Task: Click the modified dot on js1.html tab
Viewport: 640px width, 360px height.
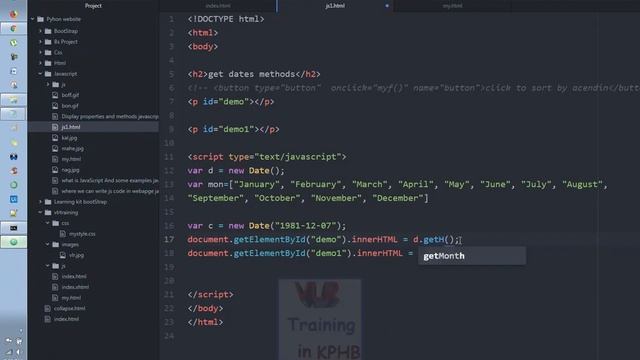Action: tap(387, 6)
